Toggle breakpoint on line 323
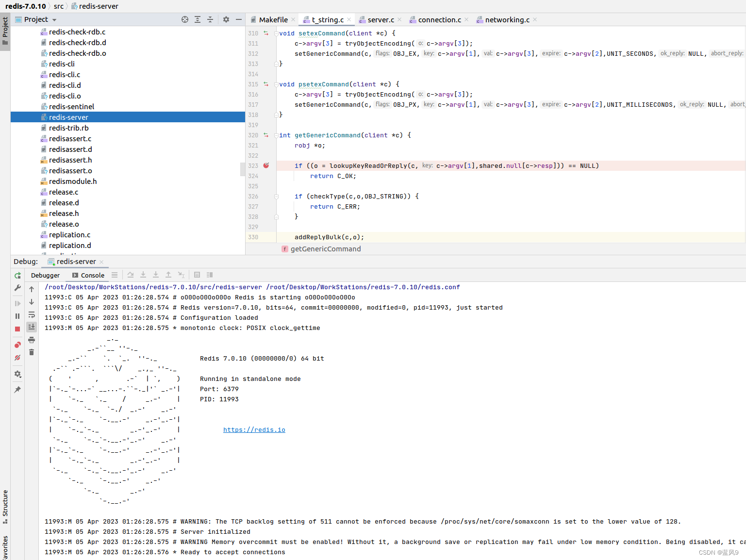 coord(266,165)
